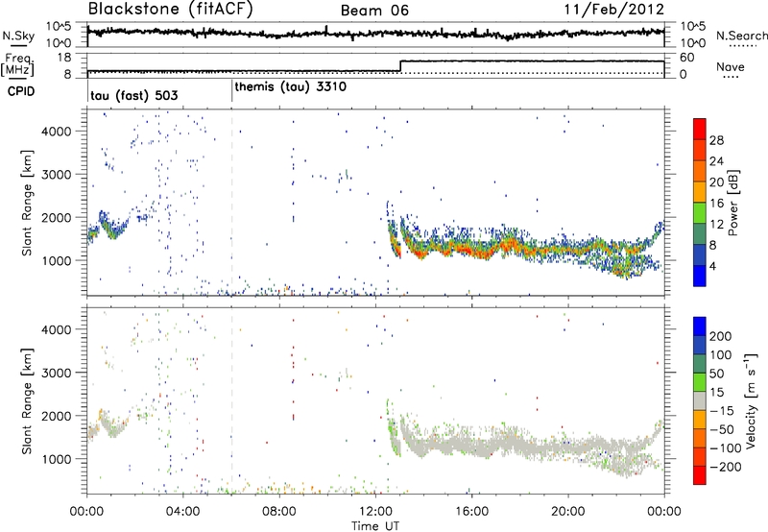Click the 'N.Search' legend label
Image resolution: width=768 pixels, height=532 pixels.
(x=741, y=36)
